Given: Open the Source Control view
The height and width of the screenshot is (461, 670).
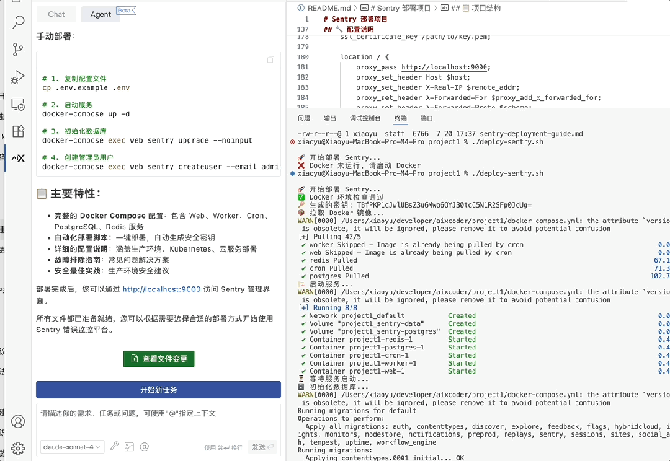Looking at the screenshot, I should click(18, 49).
